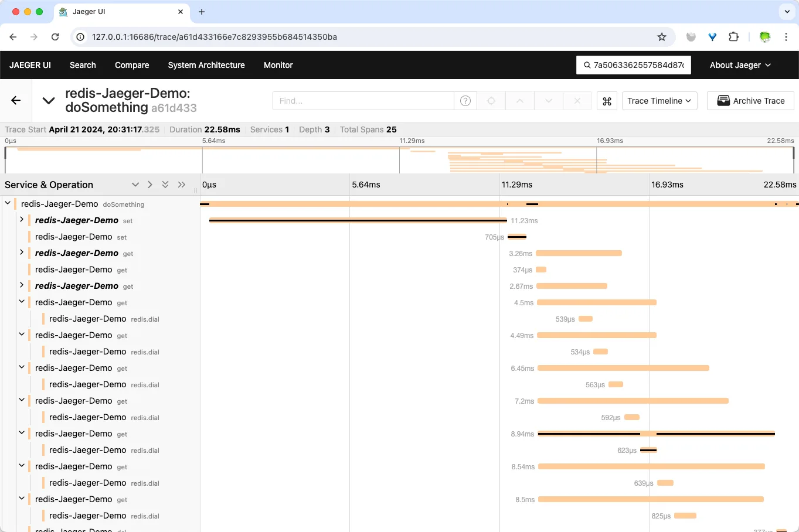
Task: Collapse all spans with the single chevron
Action: click(x=135, y=184)
